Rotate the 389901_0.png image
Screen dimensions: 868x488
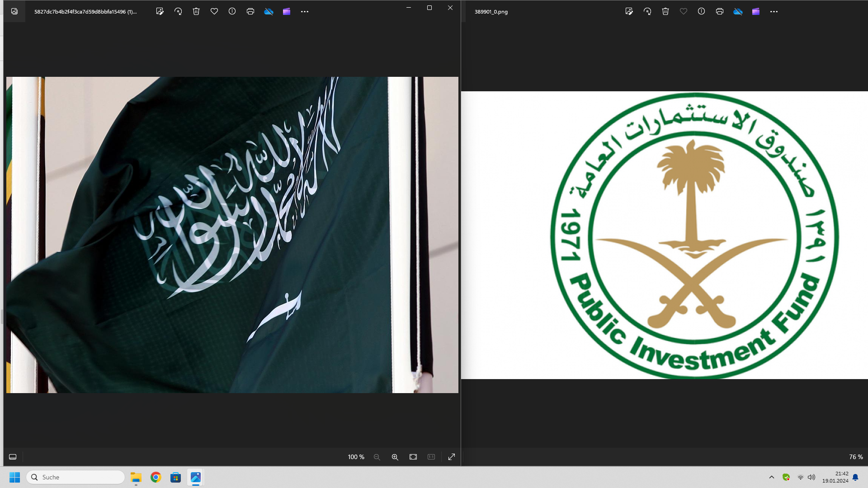tap(647, 12)
